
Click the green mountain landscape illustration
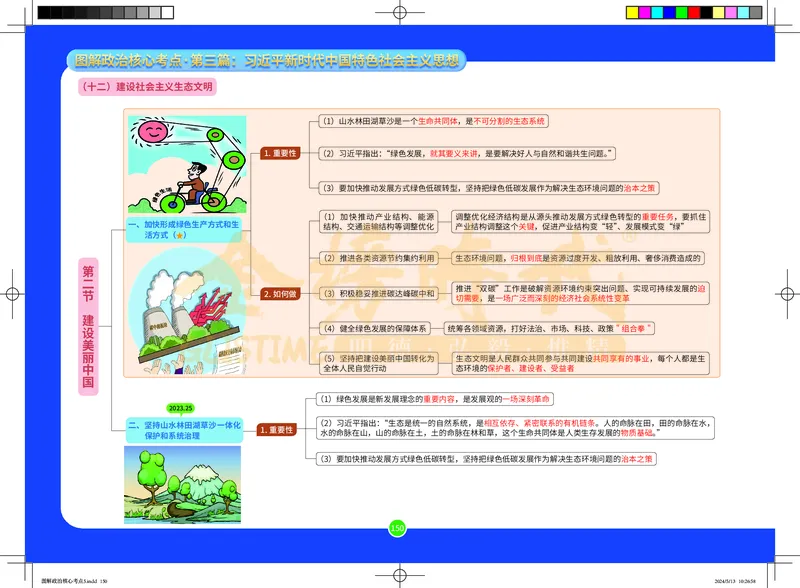point(179,470)
